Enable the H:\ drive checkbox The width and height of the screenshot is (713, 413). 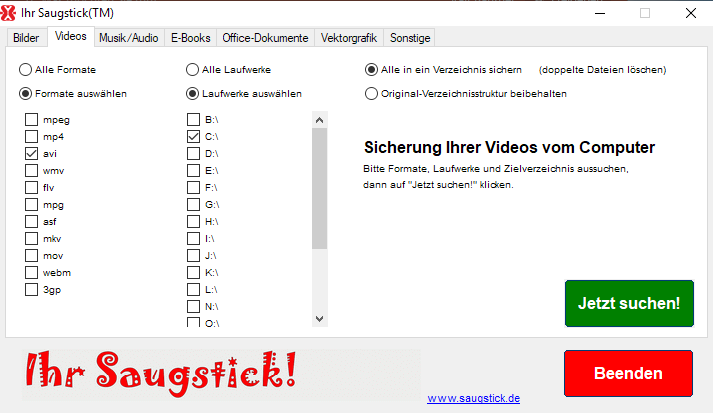point(194,222)
